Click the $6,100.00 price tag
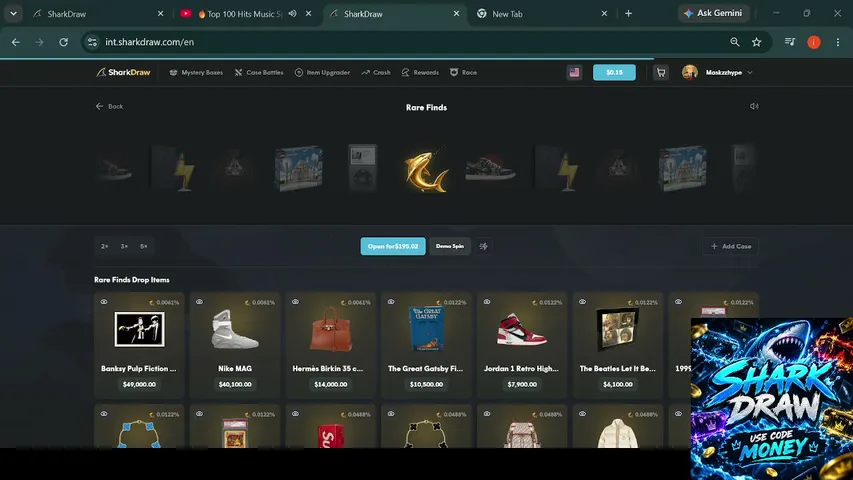This screenshot has height=480, width=853. pos(617,384)
